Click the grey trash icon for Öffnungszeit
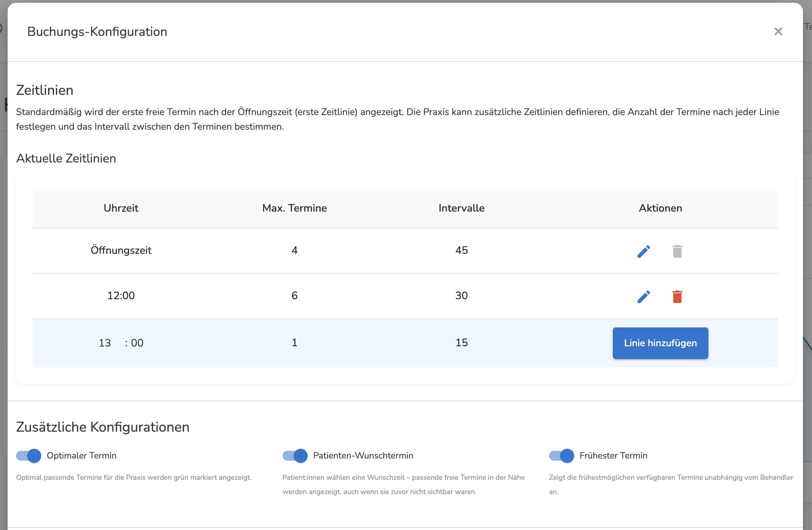This screenshot has width=812, height=530. 677,251
